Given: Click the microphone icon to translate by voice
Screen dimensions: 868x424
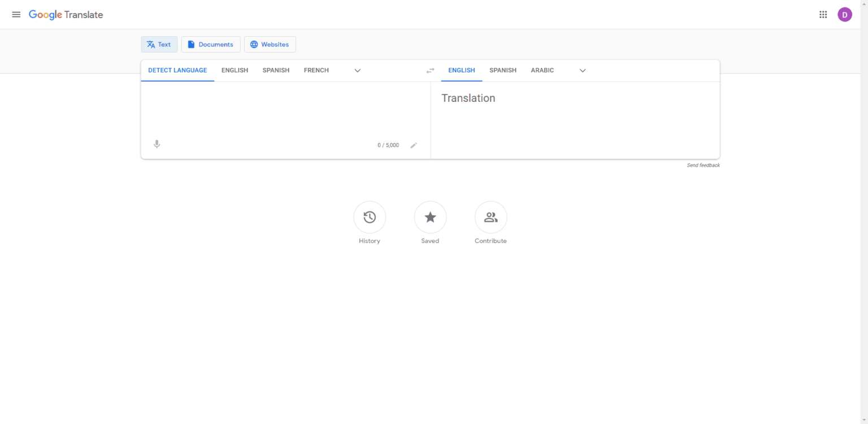Looking at the screenshot, I should pos(157,144).
